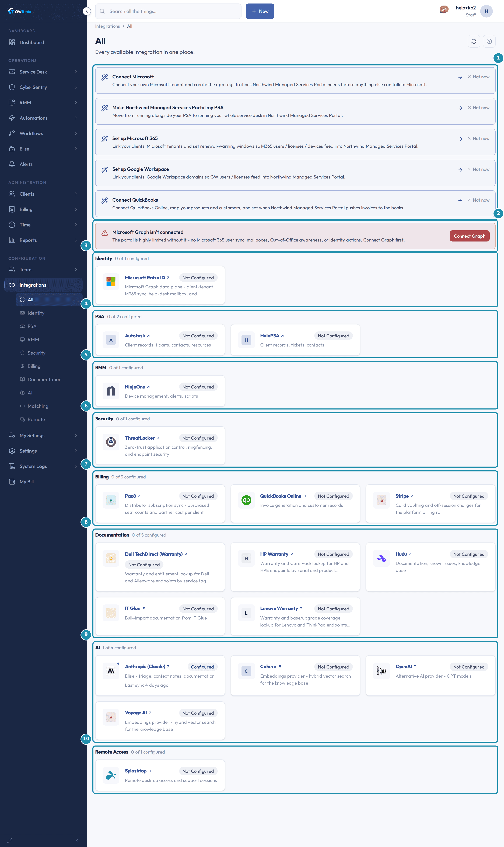Viewport: 504px width, 847px height.
Task: Dismiss Set up Microsoft 365 with Not now
Action: (x=478, y=139)
